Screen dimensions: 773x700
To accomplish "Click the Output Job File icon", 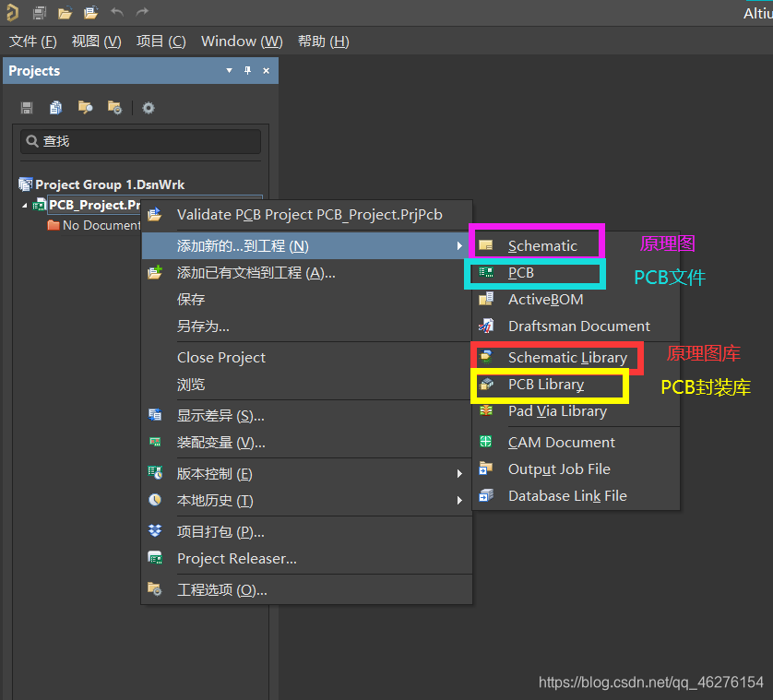I will pyautogui.click(x=486, y=469).
